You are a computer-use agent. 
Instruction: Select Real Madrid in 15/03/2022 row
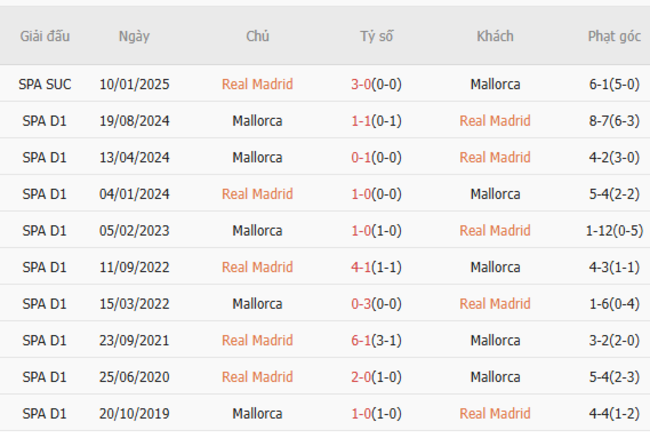(x=495, y=304)
